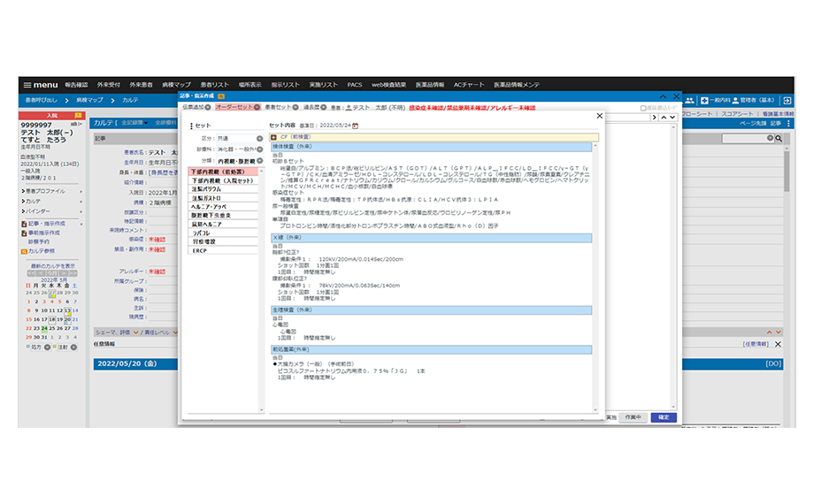Close the set content popup with X
Viewport: 814px width, 504px height.
pyautogui.click(x=599, y=116)
